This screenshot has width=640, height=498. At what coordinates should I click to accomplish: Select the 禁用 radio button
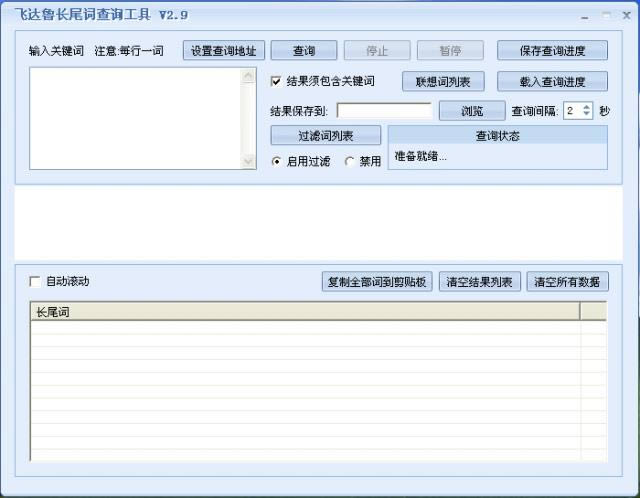pos(349,162)
